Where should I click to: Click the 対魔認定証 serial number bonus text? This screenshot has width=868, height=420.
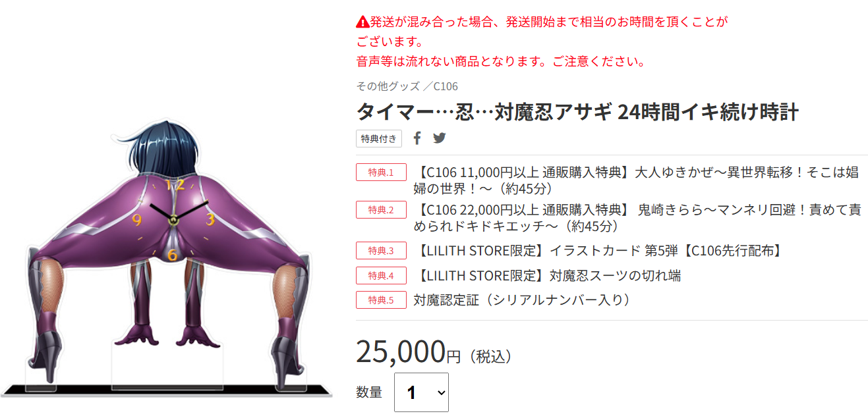click(x=523, y=300)
